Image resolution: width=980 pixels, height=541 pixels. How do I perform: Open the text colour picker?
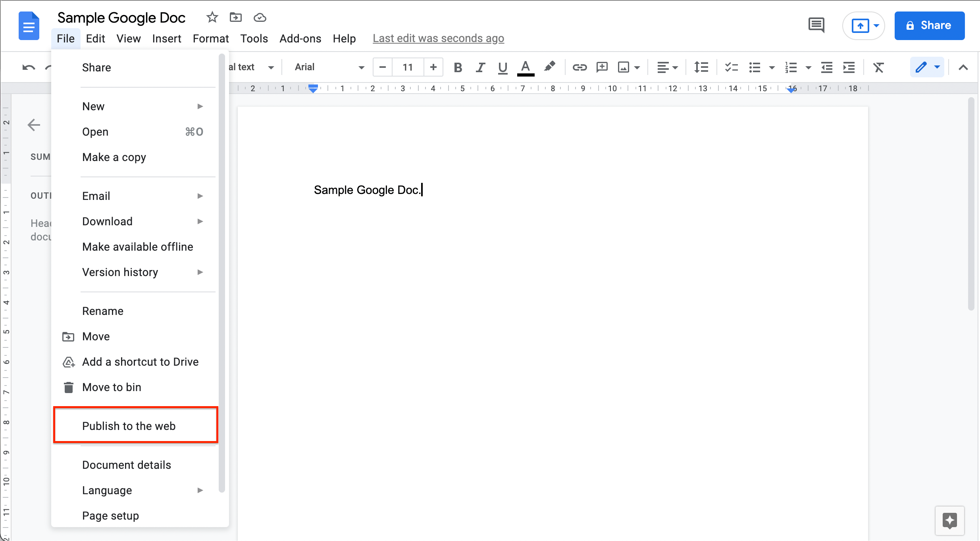[x=525, y=67]
